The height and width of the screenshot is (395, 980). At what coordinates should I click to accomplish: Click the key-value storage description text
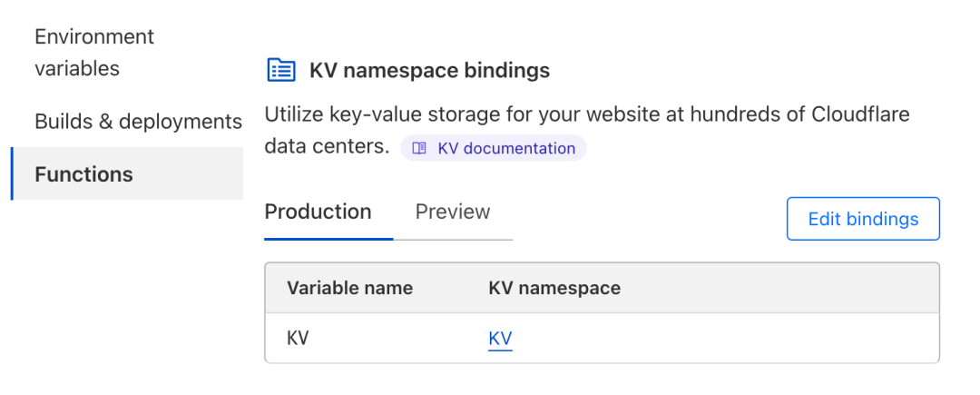click(x=587, y=131)
